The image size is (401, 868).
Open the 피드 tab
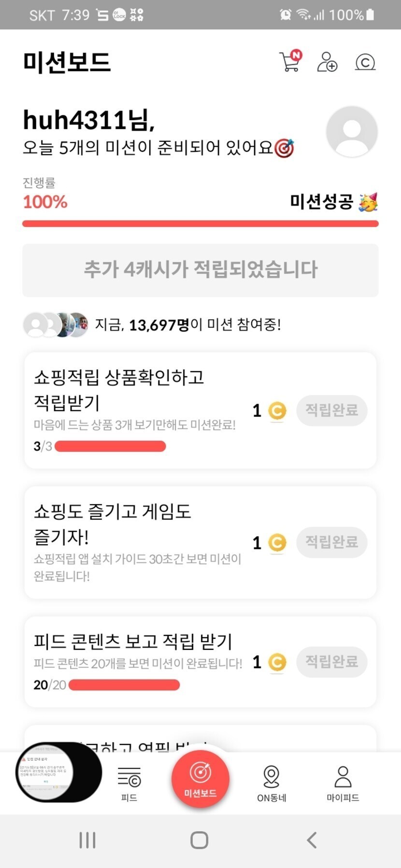129,783
